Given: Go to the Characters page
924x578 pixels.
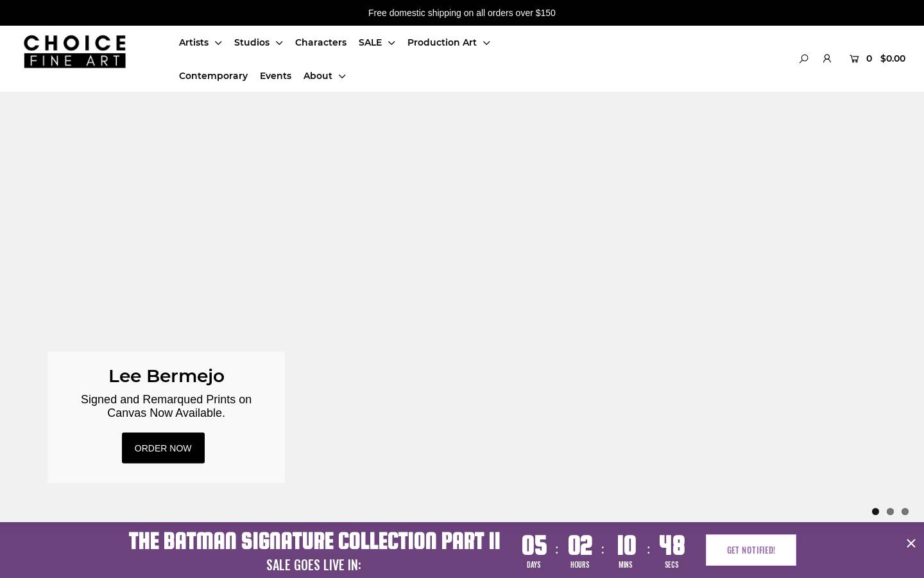Looking at the screenshot, I should (321, 42).
